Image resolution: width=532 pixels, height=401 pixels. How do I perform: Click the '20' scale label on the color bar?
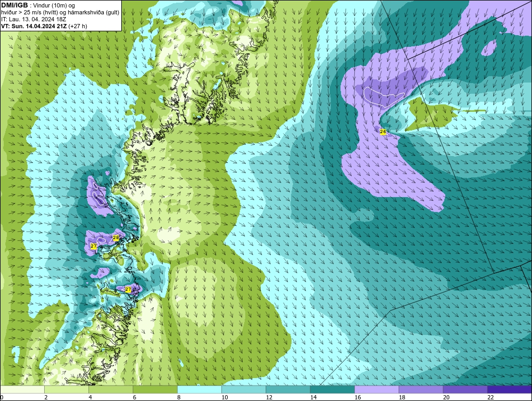(x=446, y=398)
